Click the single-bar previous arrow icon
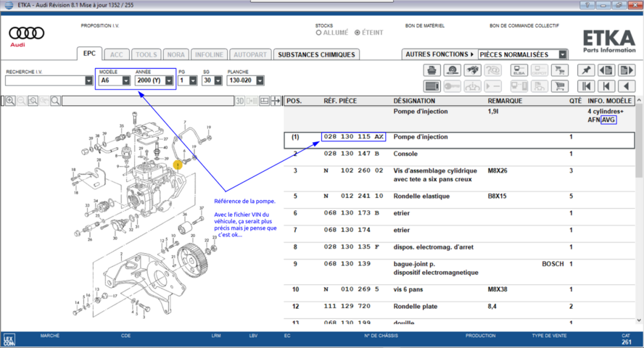 [x=606, y=86]
